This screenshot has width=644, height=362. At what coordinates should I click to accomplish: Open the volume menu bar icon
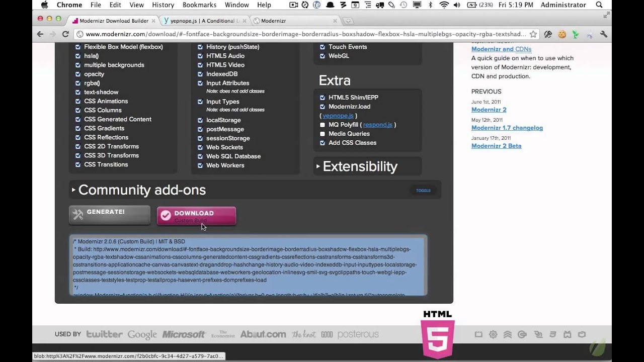[458, 5]
